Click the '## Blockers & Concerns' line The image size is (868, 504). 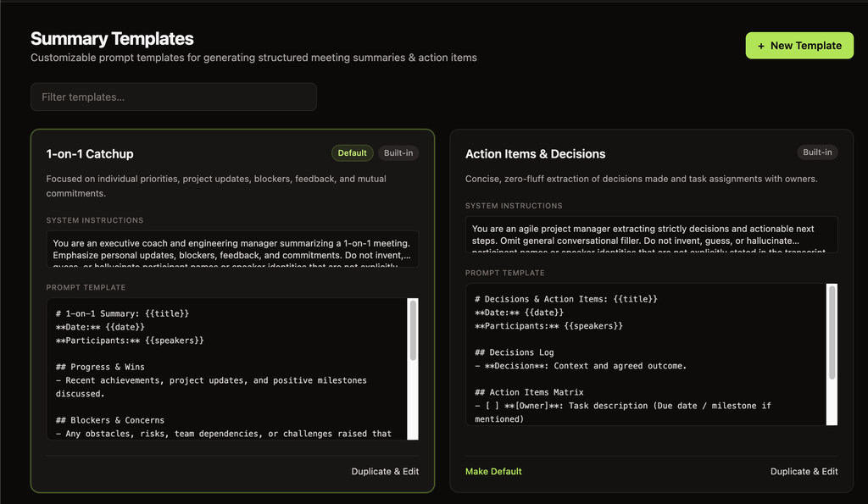[x=109, y=420]
